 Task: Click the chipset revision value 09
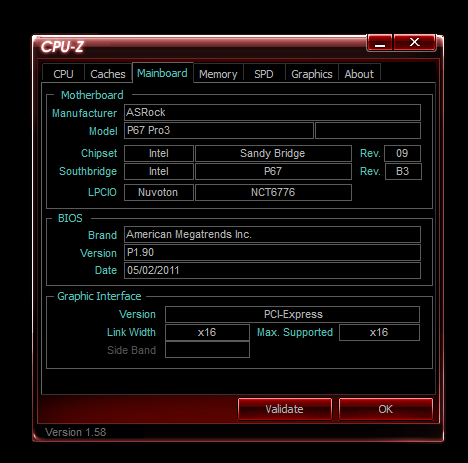pyautogui.click(x=402, y=153)
